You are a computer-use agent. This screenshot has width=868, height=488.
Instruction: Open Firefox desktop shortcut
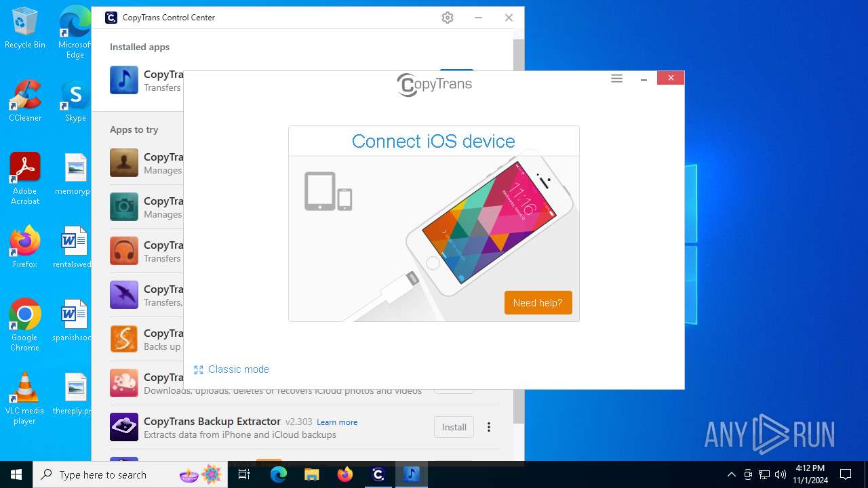(25, 247)
